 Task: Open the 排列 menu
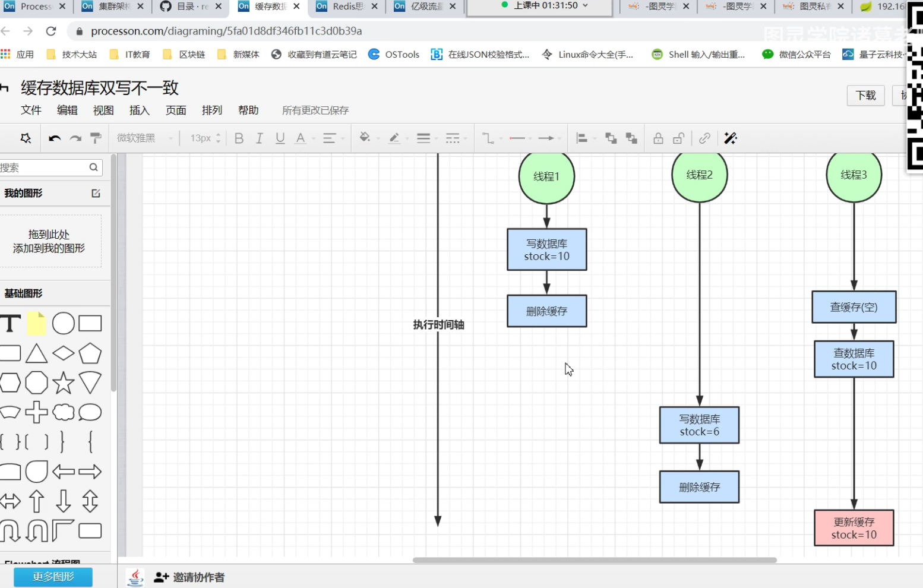point(212,110)
